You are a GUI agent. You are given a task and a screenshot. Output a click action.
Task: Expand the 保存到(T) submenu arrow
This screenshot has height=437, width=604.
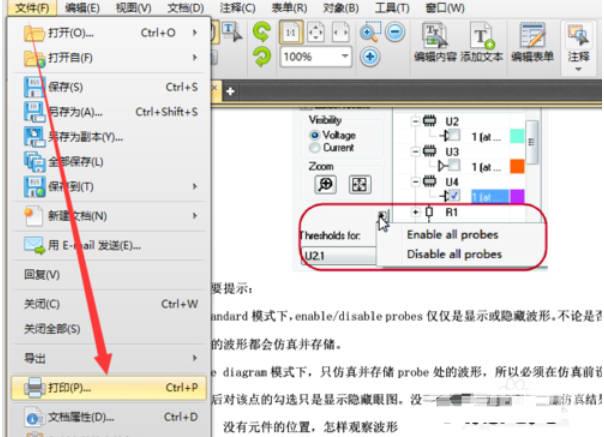click(195, 187)
